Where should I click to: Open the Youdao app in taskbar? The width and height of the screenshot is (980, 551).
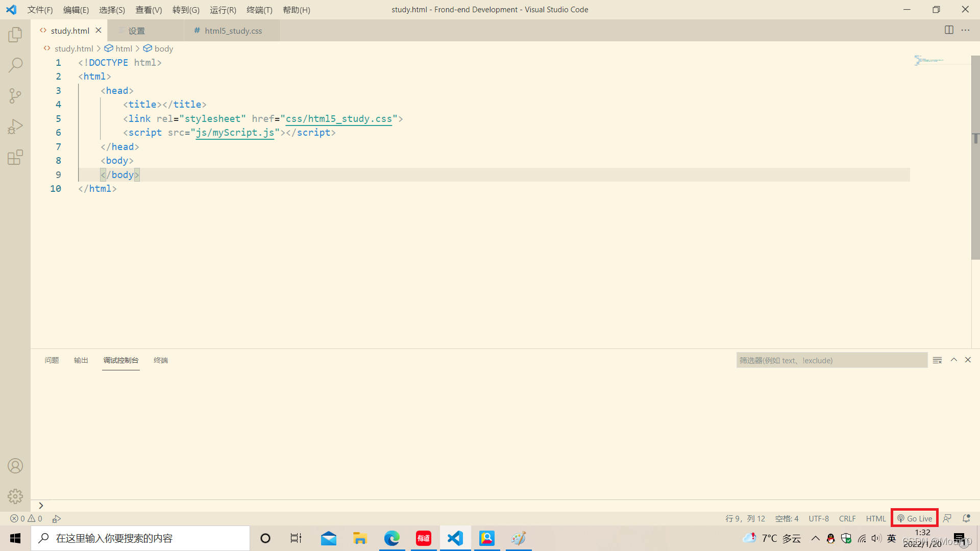424,538
